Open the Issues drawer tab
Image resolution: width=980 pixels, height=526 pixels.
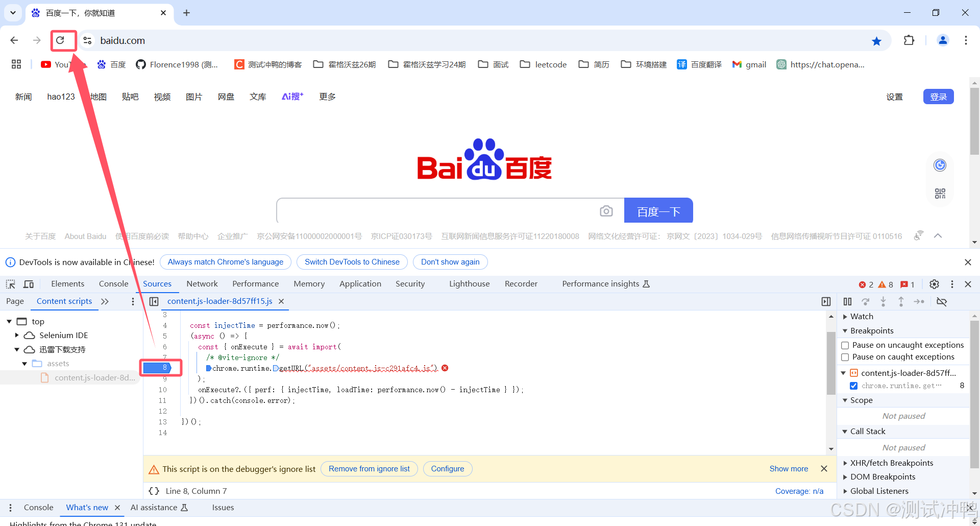pyautogui.click(x=223, y=508)
